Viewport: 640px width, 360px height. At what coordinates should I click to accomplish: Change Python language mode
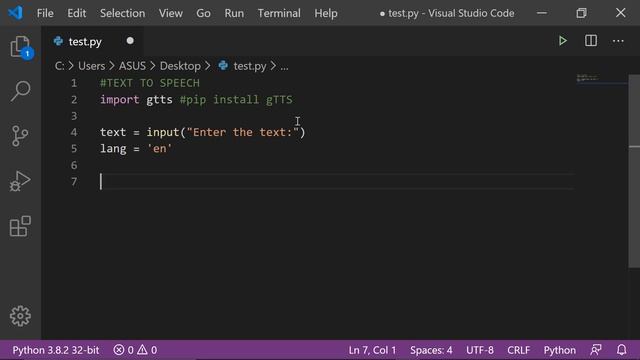[x=559, y=350]
